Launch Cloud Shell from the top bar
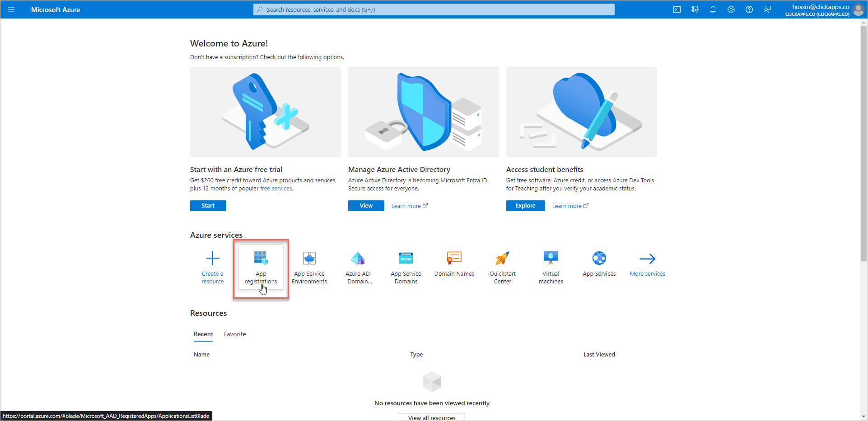868x421 pixels. pyautogui.click(x=677, y=9)
